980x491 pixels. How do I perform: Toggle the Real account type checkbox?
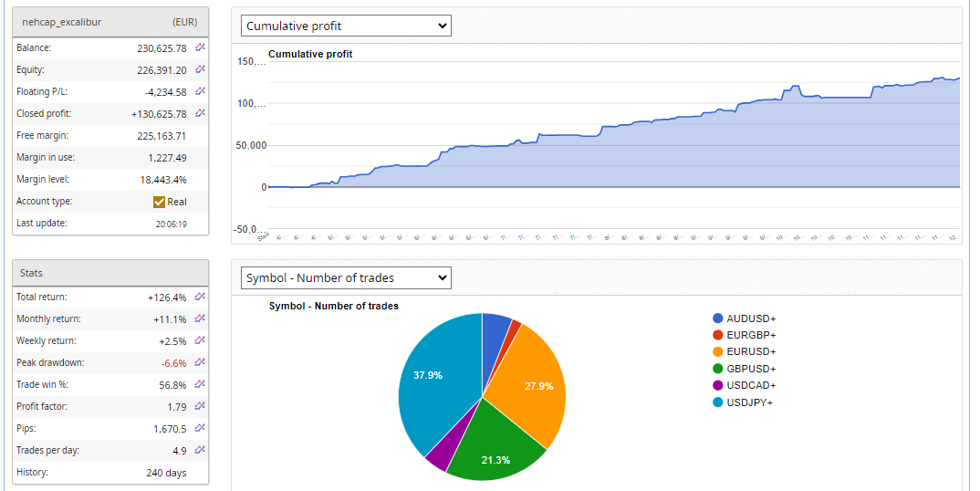pyautogui.click(x=159, y=202)
